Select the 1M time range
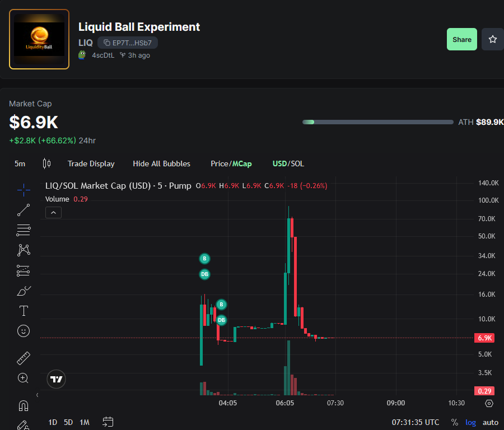Image resolution: width=504 pixels, height=430 pixels. tap(85, 422)
